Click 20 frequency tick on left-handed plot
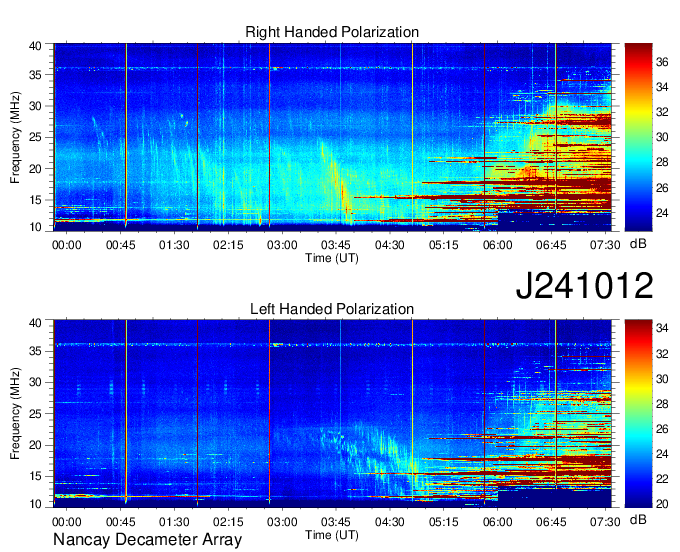680x552 pixels. [35, 445]
